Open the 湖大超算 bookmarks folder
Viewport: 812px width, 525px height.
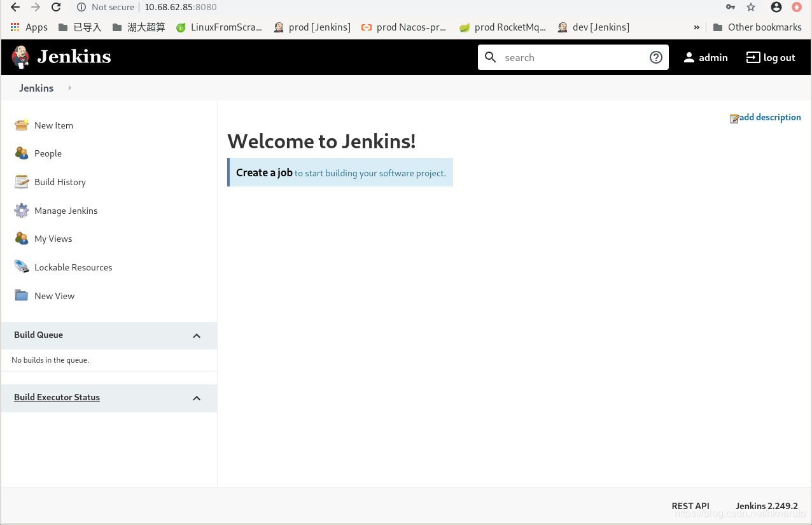[139, 27]
